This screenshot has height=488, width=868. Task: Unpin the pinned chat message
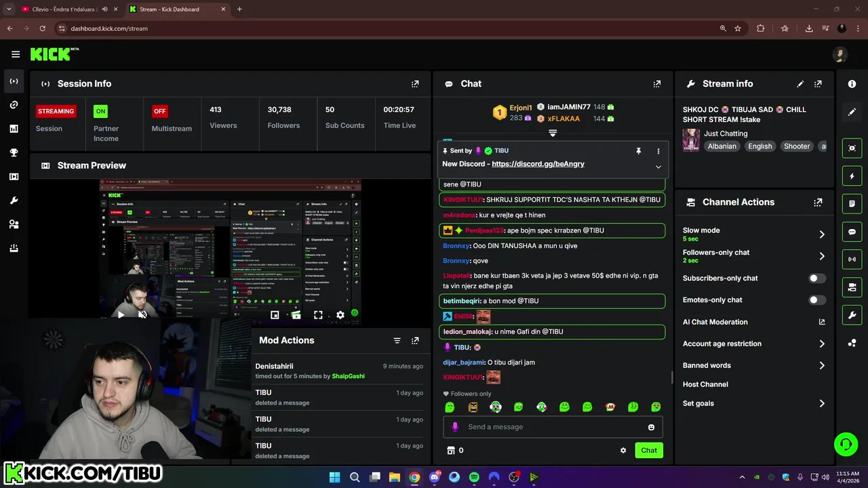click(638, 151)
